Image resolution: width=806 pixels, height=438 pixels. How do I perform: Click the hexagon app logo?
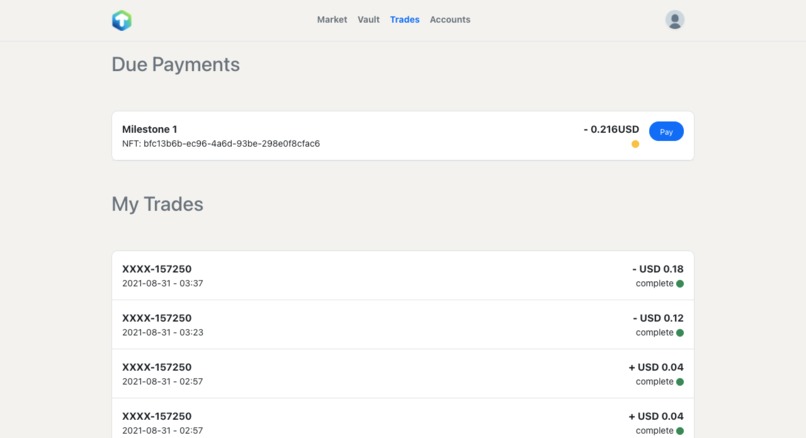point(122,20)
